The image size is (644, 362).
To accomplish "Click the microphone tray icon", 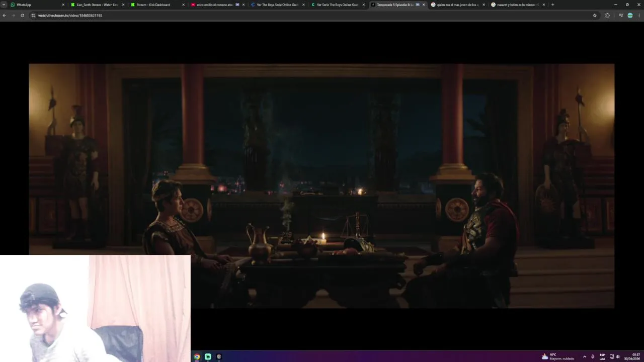I will 593,356.
